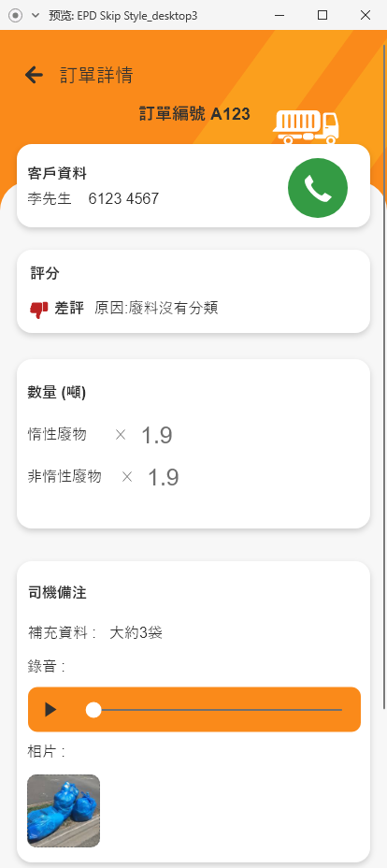Click the phone number 6123 4567

(123, 198)
